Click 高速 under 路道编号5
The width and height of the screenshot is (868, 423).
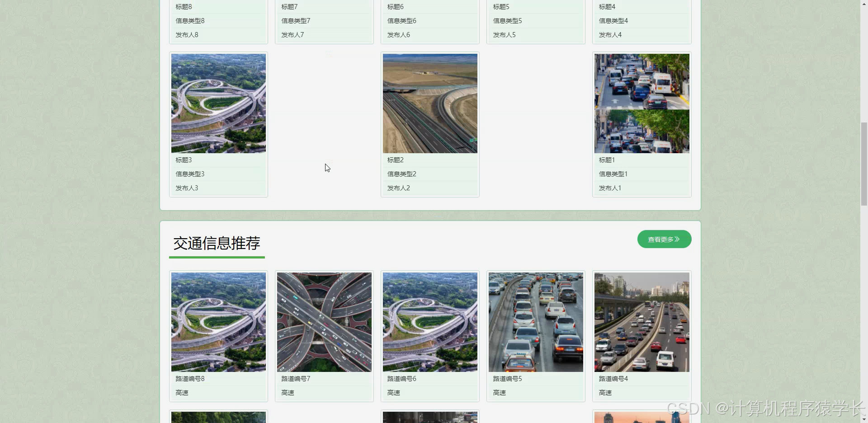[x=499, y=393]
